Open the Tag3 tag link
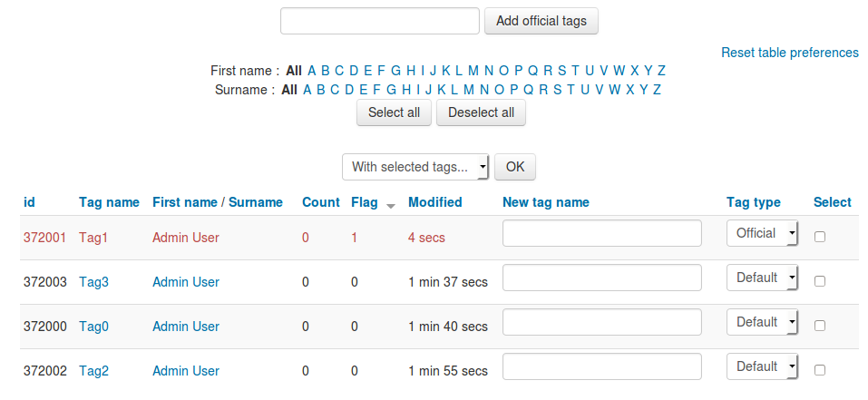 [93, 282]
